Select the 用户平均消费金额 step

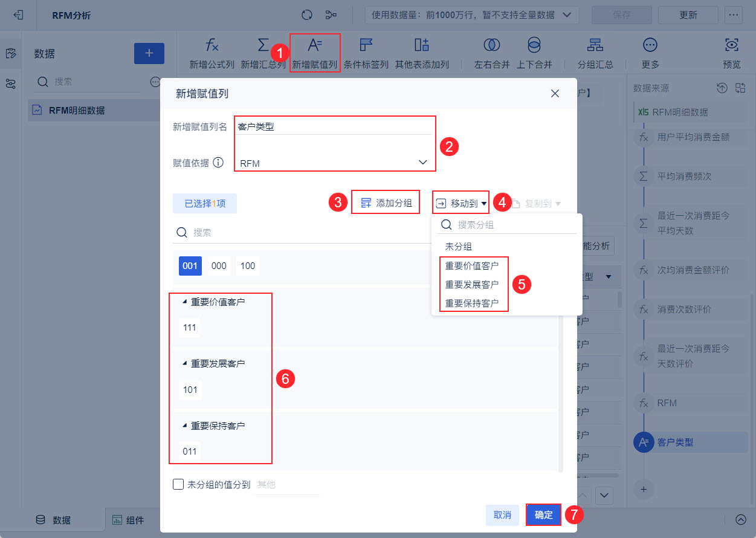click(x=691, y=137)
